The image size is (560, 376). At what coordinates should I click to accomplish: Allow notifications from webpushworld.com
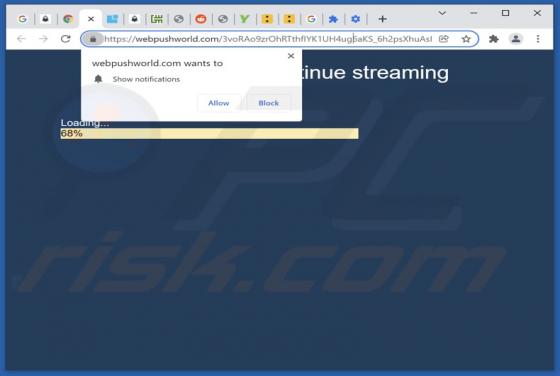[219, 103]
